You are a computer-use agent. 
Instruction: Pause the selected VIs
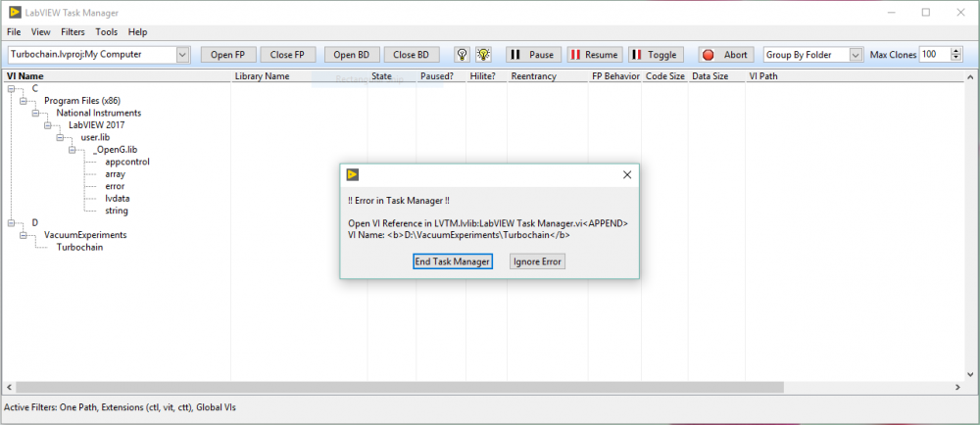(531, 55)
